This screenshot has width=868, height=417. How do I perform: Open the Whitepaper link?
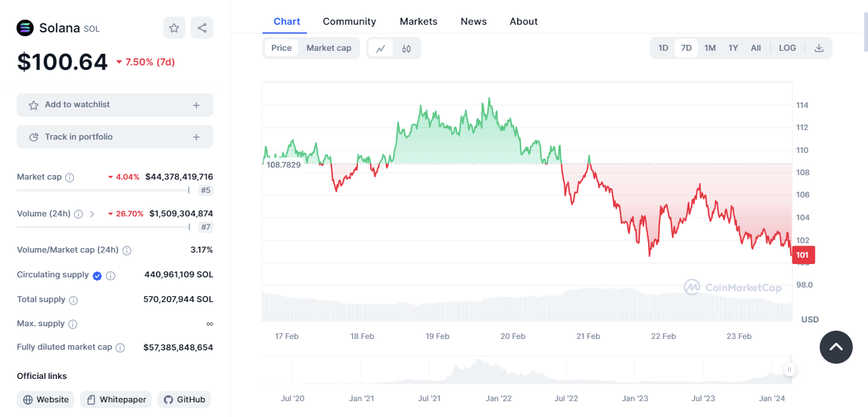point(116,400)
